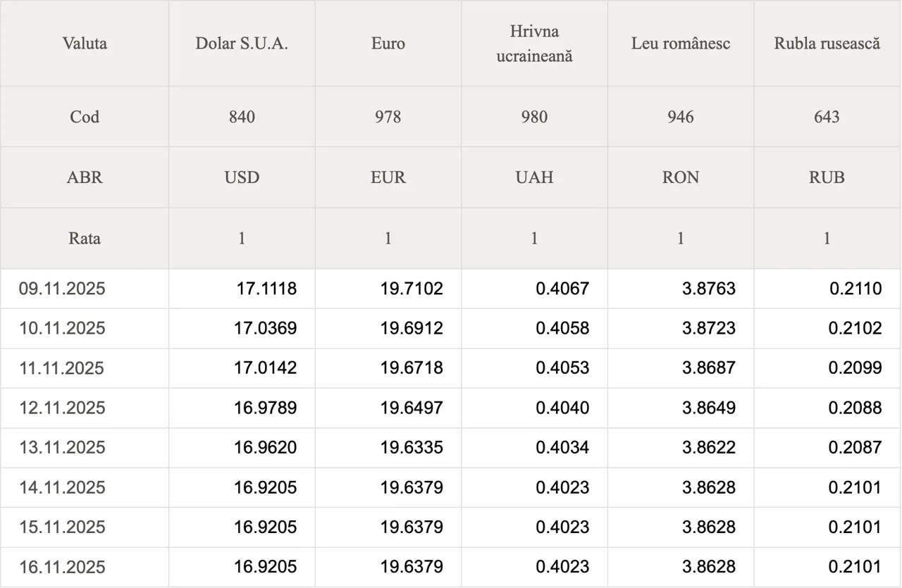Viewport: 902px width, 588px height.
Task: Select currency code 643 cell
Action: [827, 117]
